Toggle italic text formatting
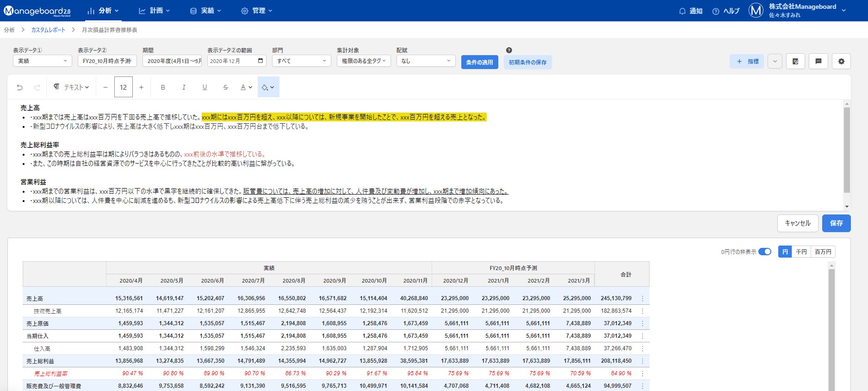The image size is (868, 391). [184, 87]
